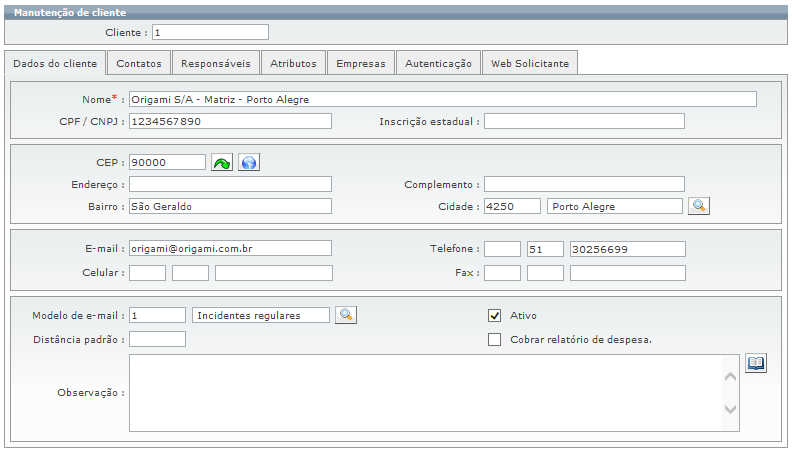Screen dimensions: 792x452
Task: Select the Atributos tab
Action: coord(293,63)
